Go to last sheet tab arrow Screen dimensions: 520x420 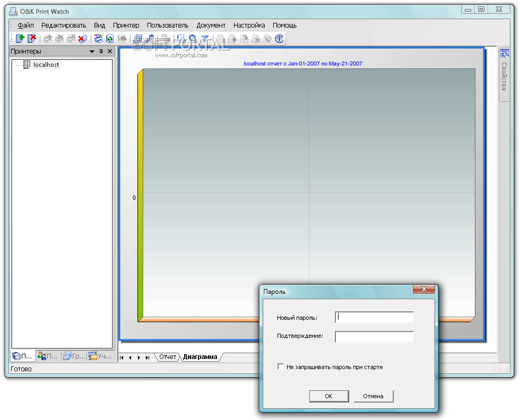(x=148, y=357)
